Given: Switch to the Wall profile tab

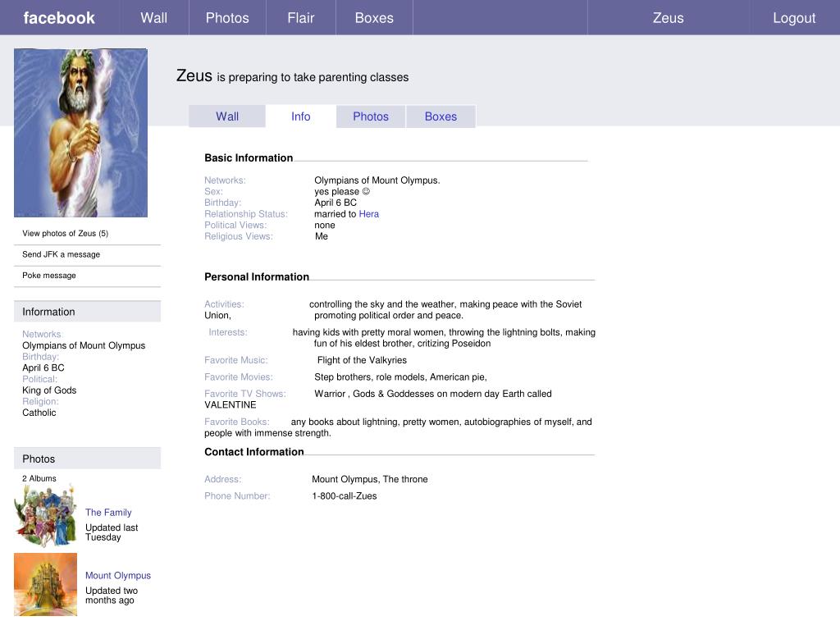Looking at the screenshot, I should click(227, 116).
